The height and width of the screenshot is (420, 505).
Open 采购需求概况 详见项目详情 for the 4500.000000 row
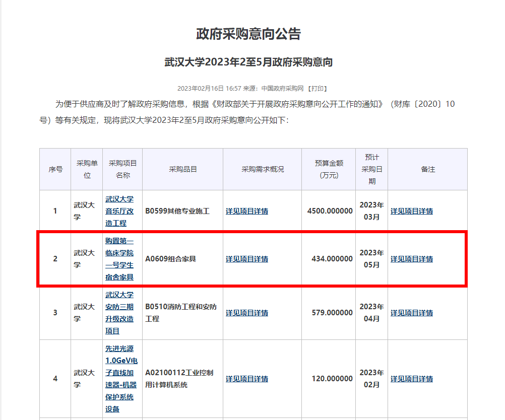point(247,211)
